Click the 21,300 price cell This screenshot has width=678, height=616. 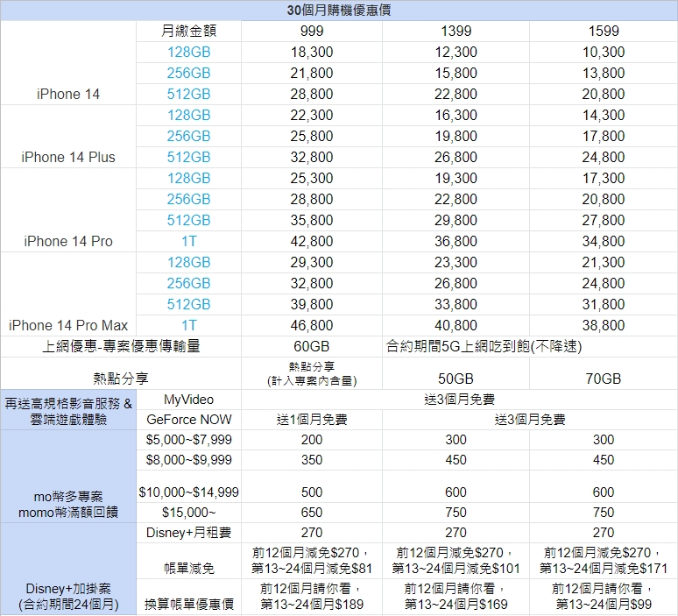tap(604, 263)
